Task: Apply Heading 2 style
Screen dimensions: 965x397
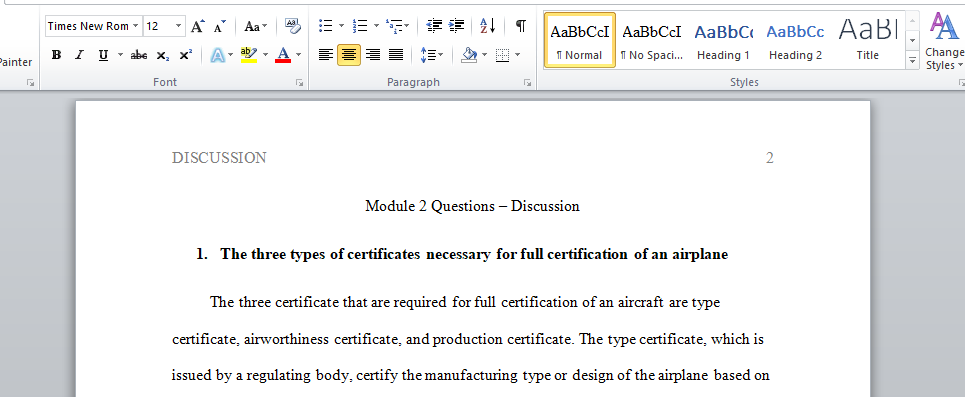Action: 795,39
